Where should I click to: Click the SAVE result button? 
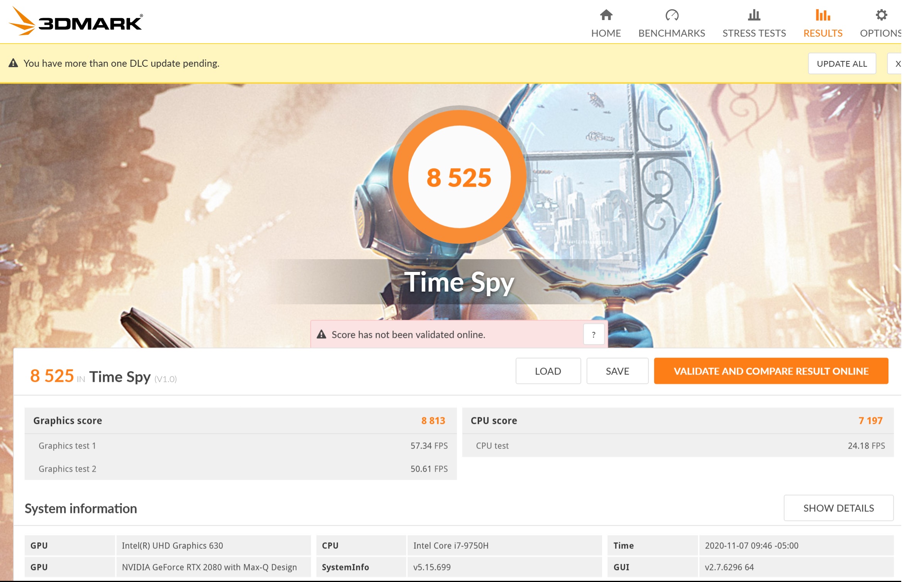pyautogui.click(x=617, y=371)
